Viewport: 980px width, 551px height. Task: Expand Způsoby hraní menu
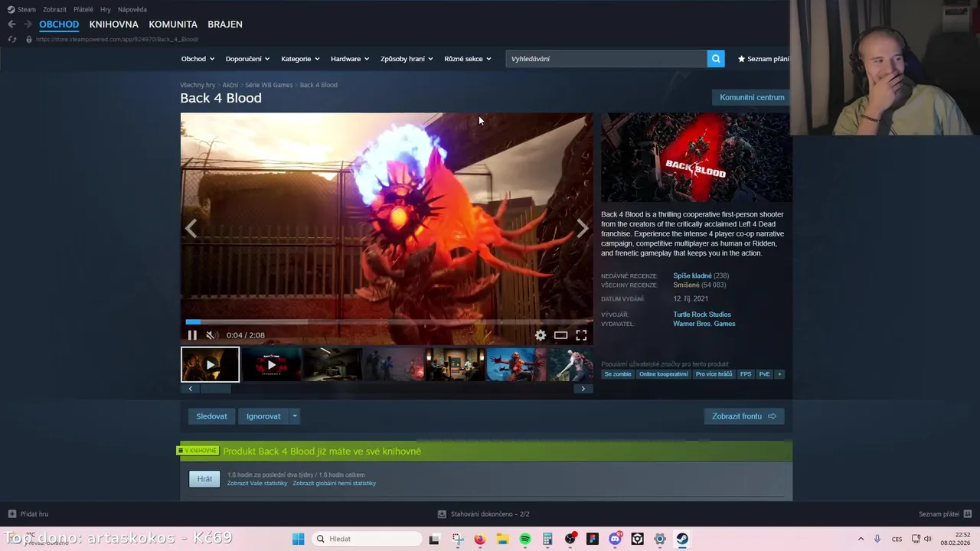(407, 59)
